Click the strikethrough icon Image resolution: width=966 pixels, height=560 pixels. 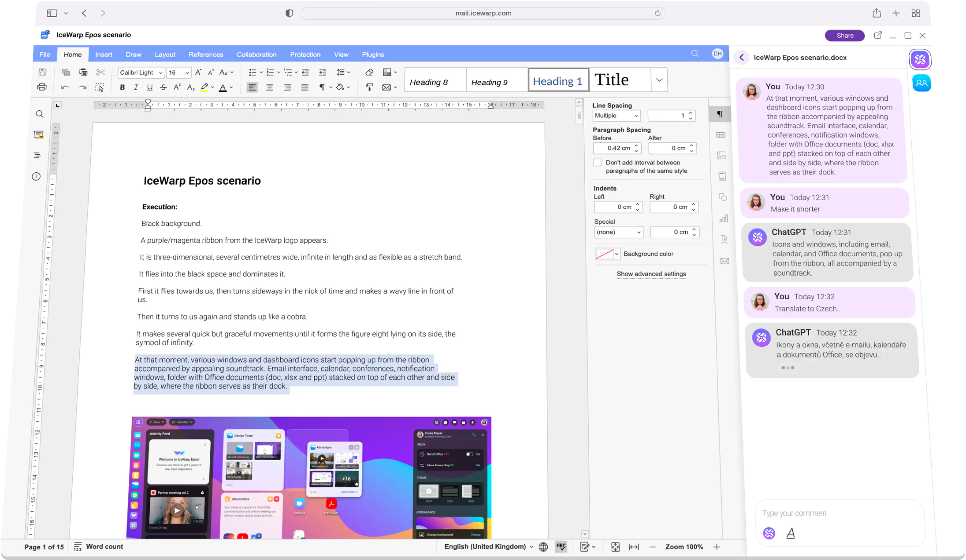point(163,87)
